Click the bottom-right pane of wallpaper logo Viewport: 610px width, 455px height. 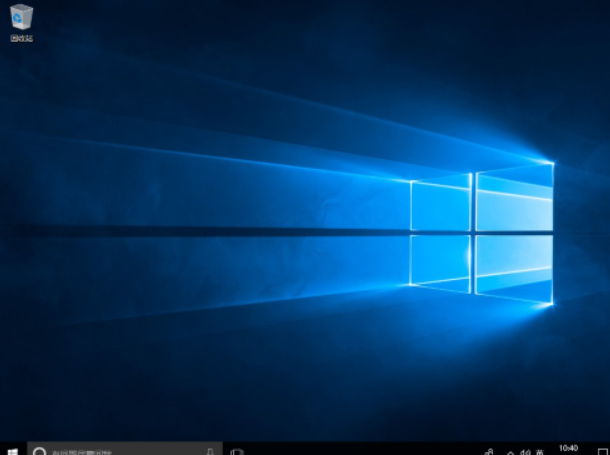[x=514, y=268]
